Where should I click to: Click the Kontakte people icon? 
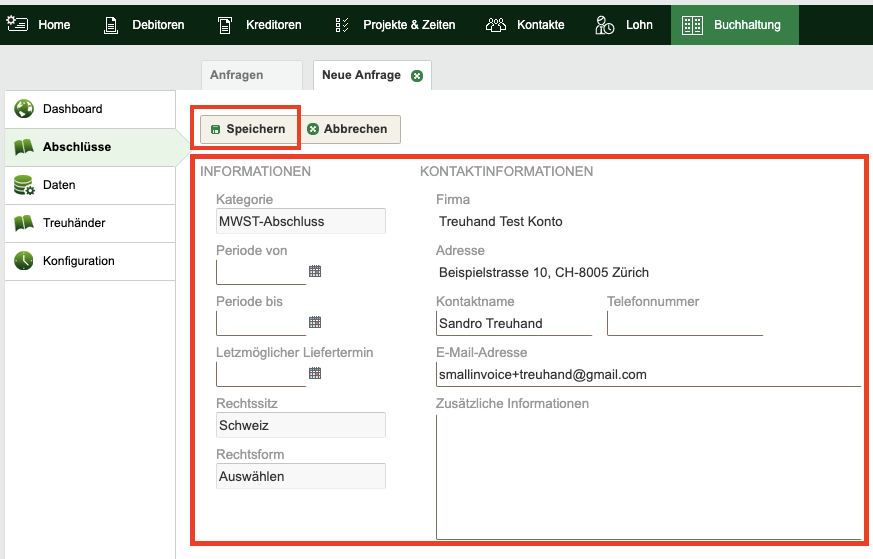pos(496,24)
